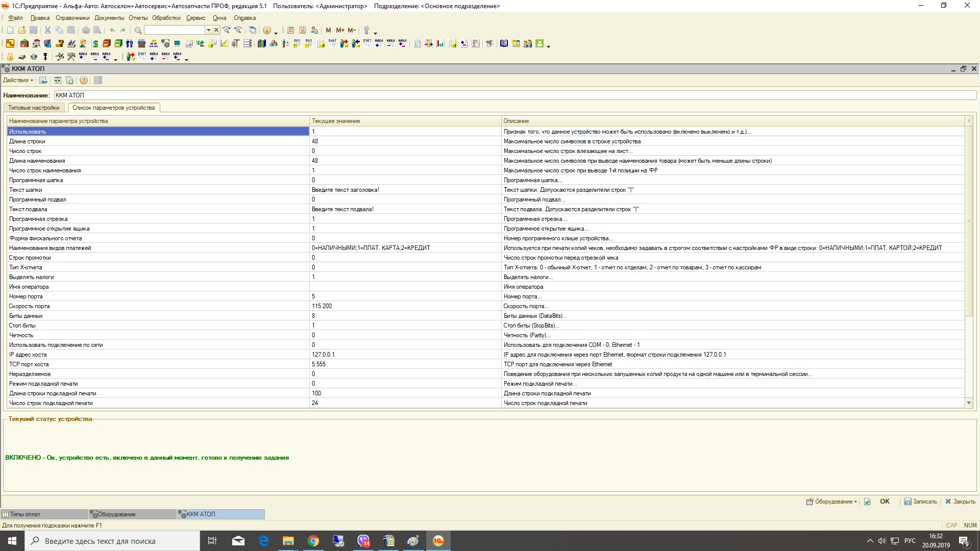The width and height of the screenshot is (980, 551).
Task: Click the ARM workstation icon
Action: 10,43
